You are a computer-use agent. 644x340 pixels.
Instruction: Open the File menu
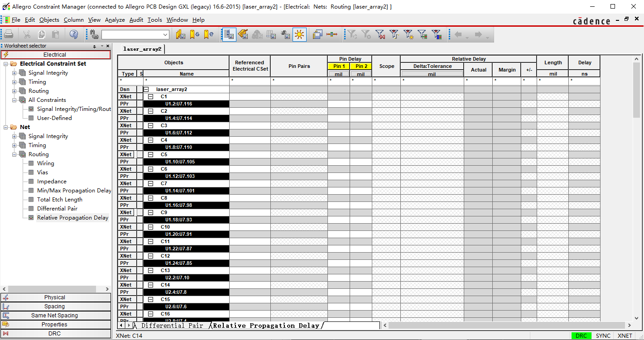coord(16,20)
